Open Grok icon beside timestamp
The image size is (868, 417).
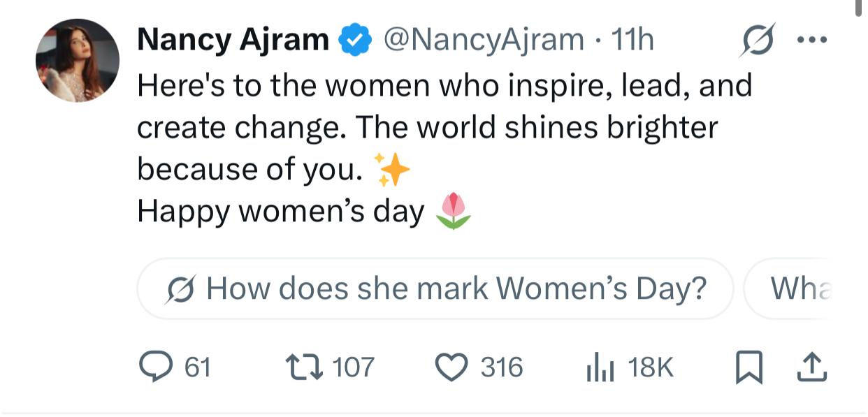tap(758, 41)
